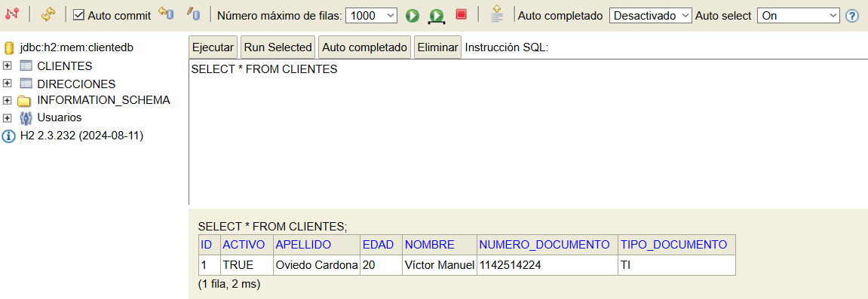Select the jdbc:h2:mem:clientedb database node
This screenshot has height=299, width=868.
click(x=76, y=48)
